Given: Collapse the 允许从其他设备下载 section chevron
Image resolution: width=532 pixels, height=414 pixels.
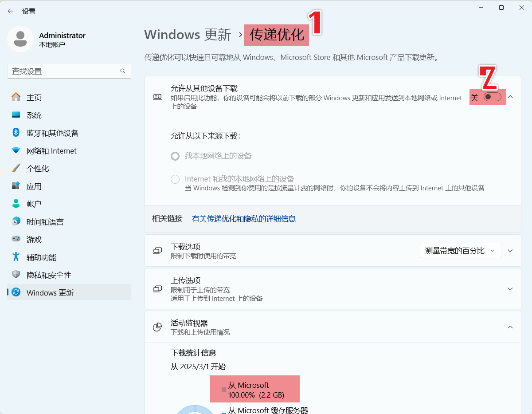Looking at the screenshot, I should coord(510,97).
